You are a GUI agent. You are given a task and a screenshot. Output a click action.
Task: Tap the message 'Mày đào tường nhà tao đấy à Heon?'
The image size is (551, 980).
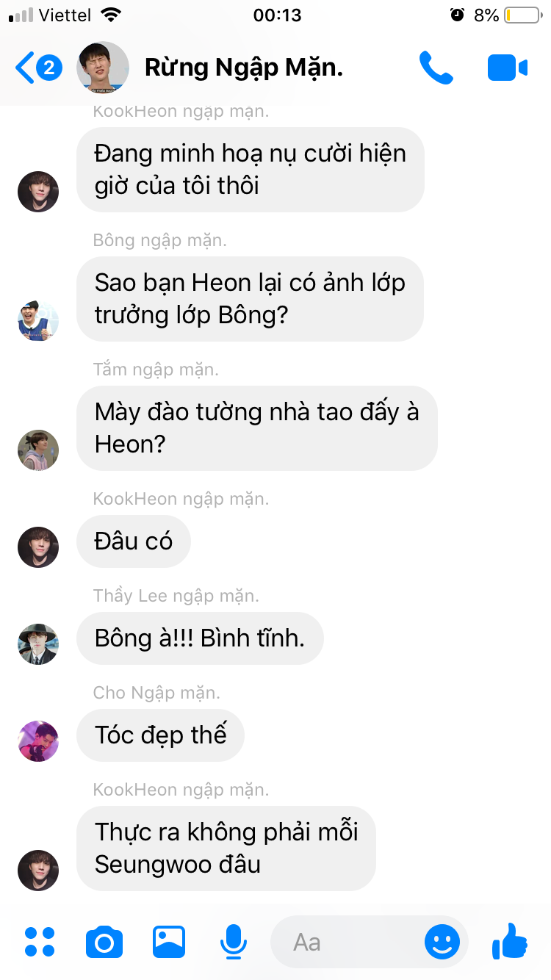(x=257, y=428)
